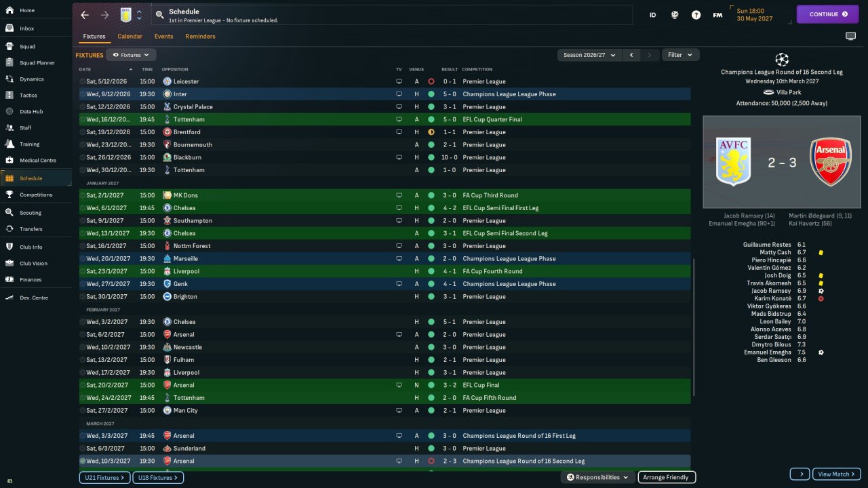Click the FM menu icon
The height and width of the screenshot is (488, 868).
[717, 15]
